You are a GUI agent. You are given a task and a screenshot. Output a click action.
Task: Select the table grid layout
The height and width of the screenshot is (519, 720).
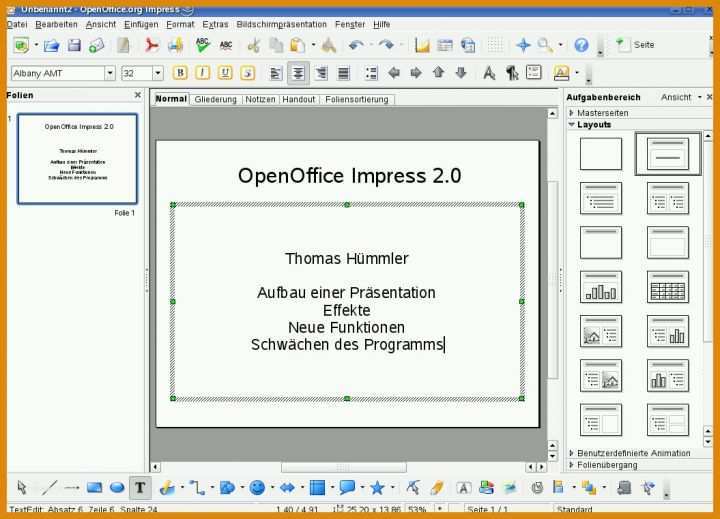(668, 287)
